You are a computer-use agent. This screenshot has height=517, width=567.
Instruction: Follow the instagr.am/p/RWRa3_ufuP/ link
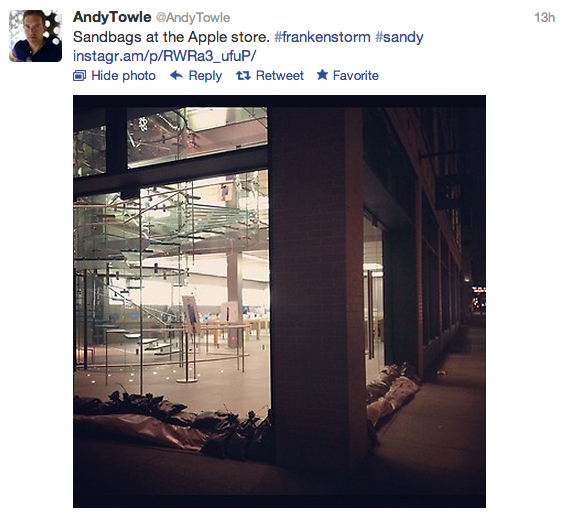(165, 56)
